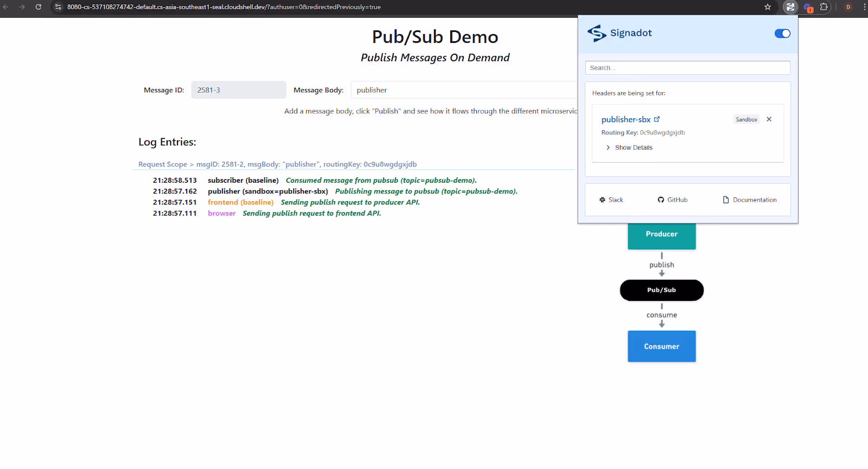Click the Signadot logo in the popup
This screenshot has height=469, width=868.
pyautogui.click(x=620, y=33)
